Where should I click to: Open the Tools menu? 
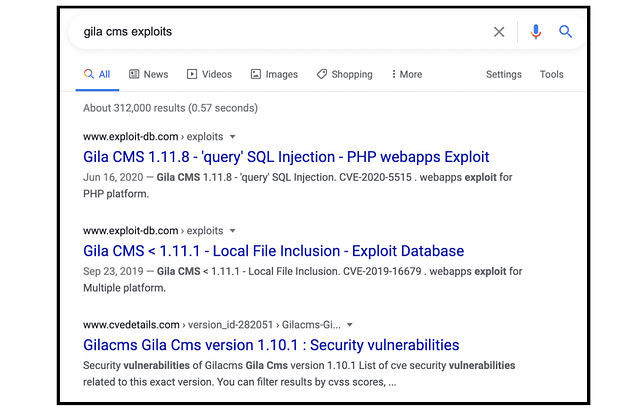point(551,74)
